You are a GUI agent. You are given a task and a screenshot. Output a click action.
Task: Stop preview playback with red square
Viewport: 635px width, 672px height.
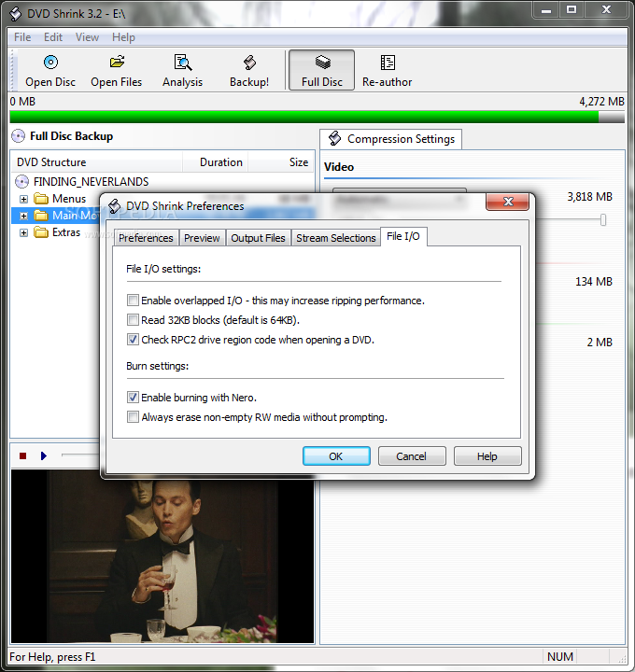tap(23, 456)
